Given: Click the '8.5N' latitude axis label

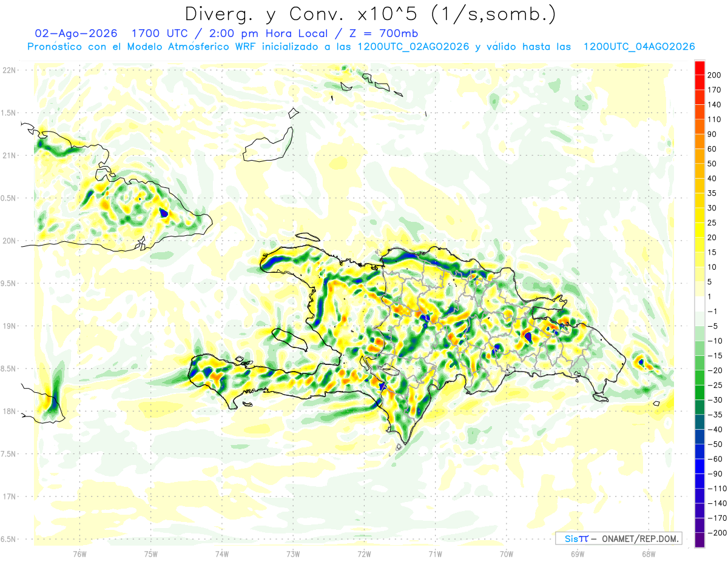Looking at the screenshot, I should [9, 369].
